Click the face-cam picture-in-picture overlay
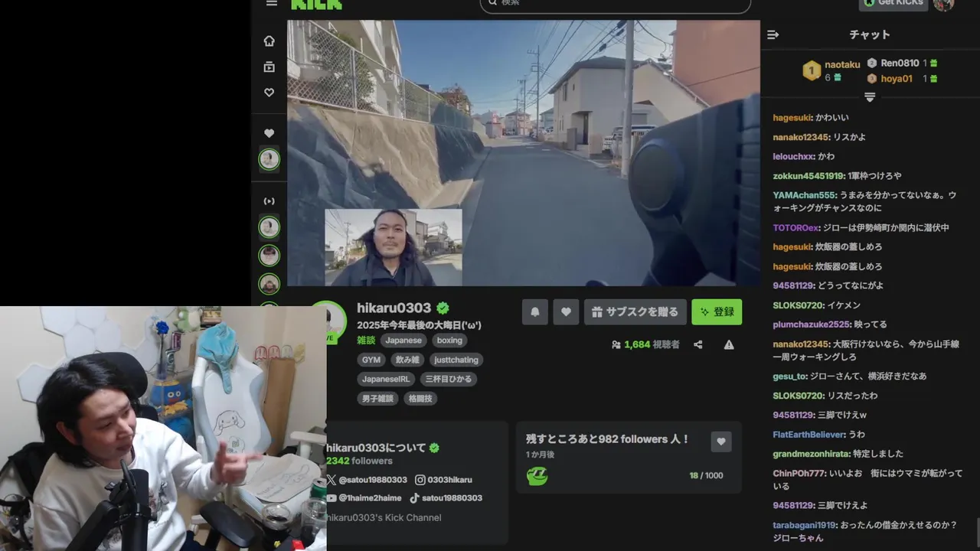 point(394,247)
